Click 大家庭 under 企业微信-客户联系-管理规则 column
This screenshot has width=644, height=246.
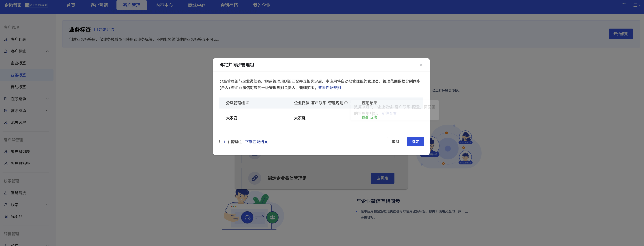[300, 118]
